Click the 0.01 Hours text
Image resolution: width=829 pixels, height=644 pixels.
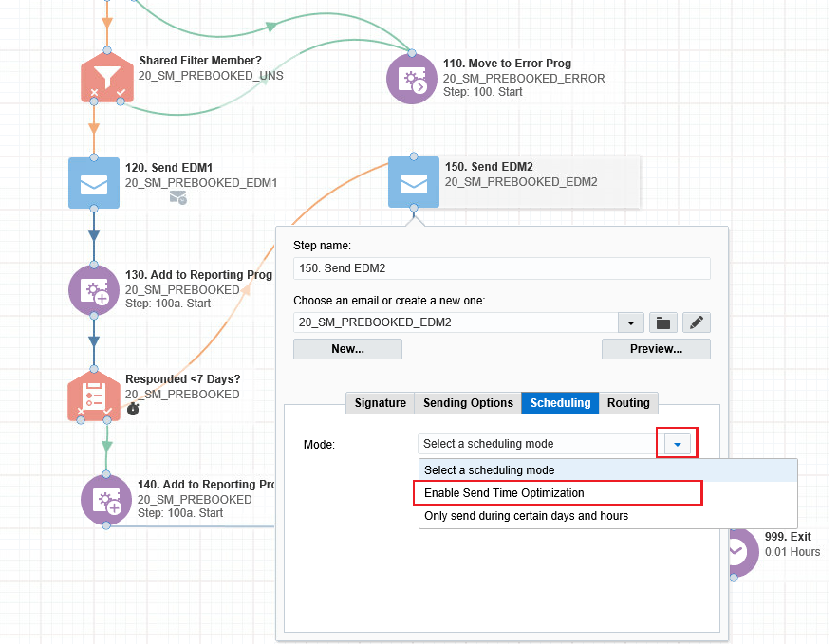[792, 552]
